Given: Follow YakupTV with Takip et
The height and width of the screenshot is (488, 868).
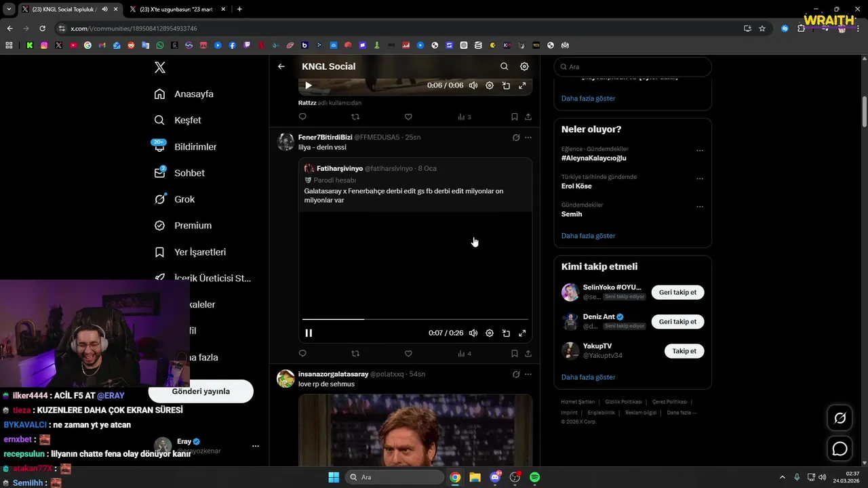Looking at the screenshot, I should pyautogui.click(x=684, y=351).
